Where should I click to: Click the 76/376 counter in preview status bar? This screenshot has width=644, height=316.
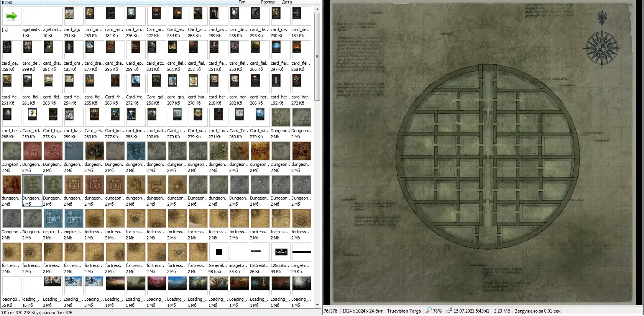[330, 311]
